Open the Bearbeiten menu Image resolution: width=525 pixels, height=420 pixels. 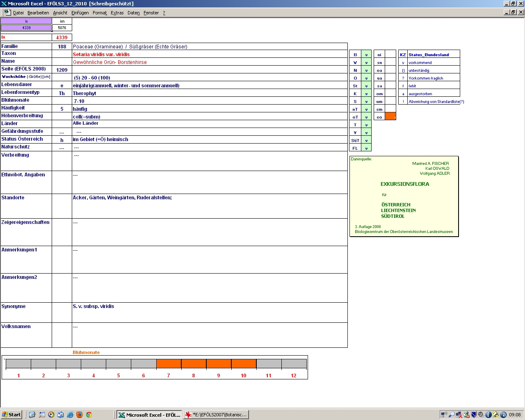coord(38,13)
